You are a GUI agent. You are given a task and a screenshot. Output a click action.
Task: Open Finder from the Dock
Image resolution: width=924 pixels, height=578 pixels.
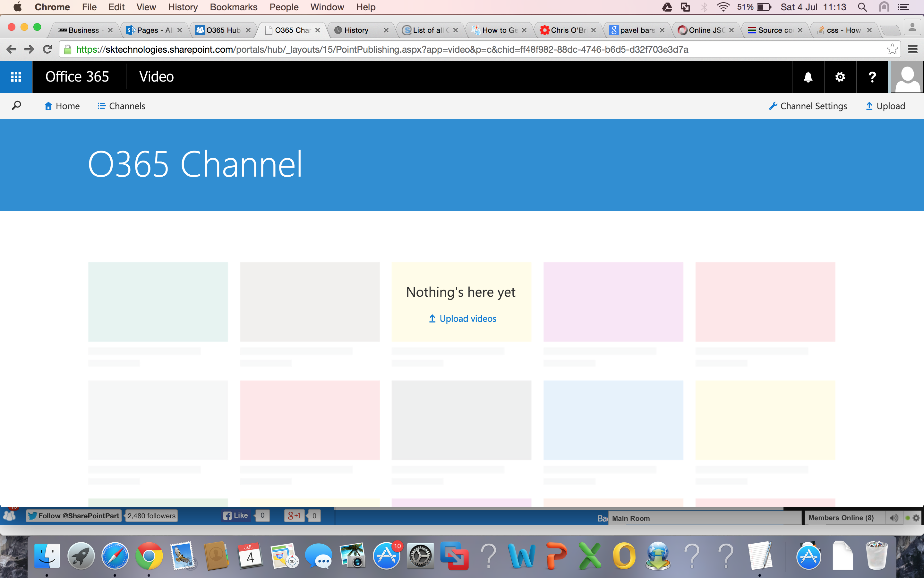[47, 556]
